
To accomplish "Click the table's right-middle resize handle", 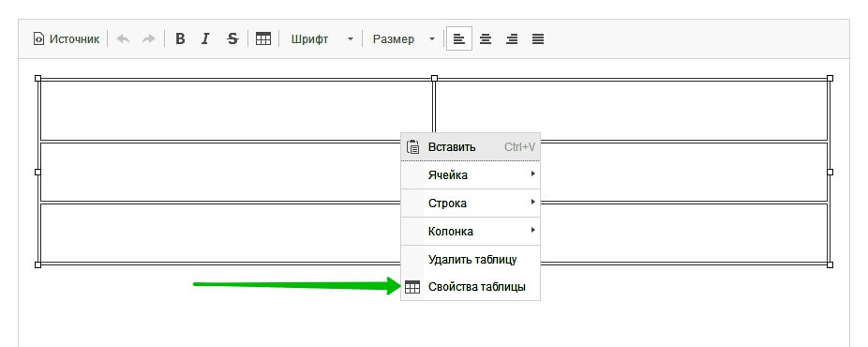I will point(830,173).
